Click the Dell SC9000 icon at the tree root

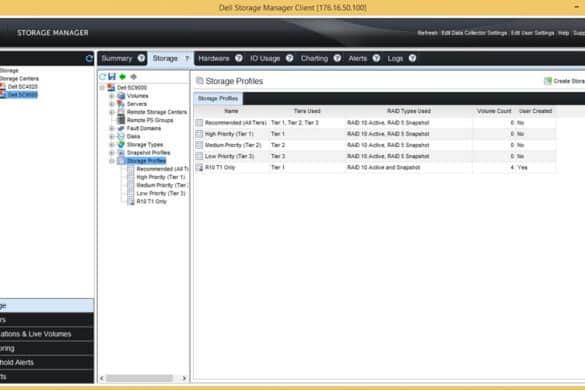[111, 88]
